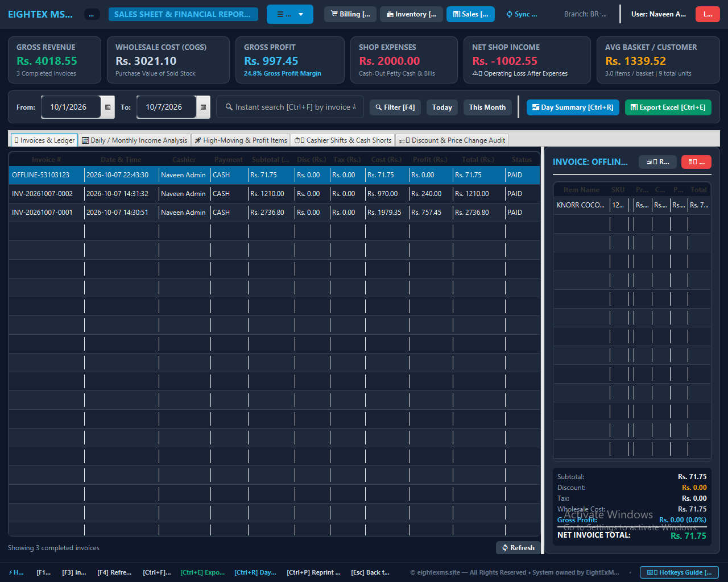Click the To date field showing 10/7/2026

(x=166, y=107)
